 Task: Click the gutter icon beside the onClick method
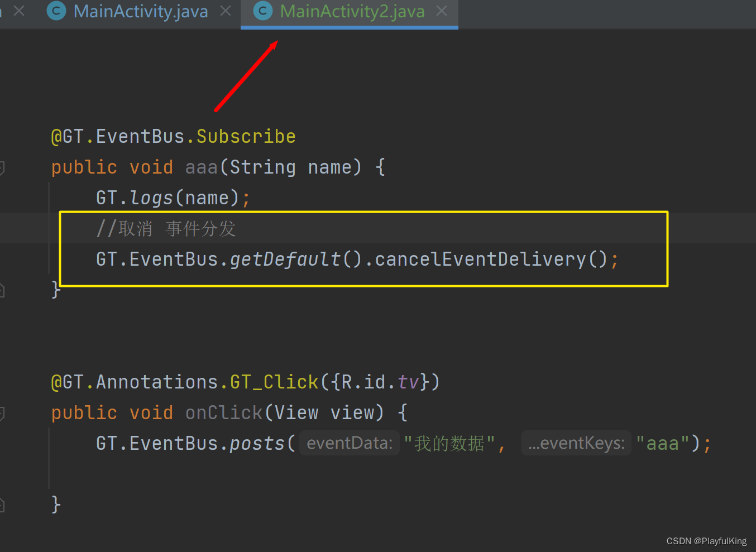tap(2, 413)
